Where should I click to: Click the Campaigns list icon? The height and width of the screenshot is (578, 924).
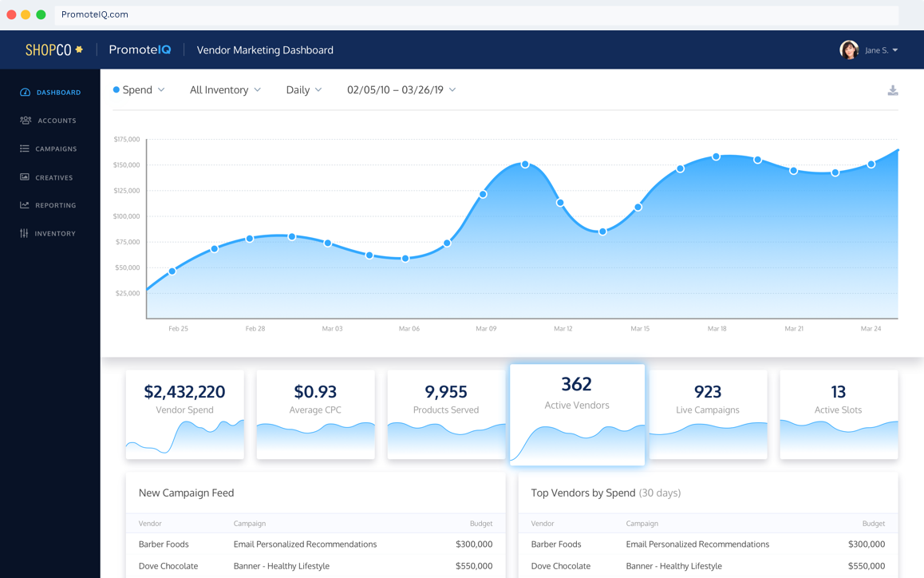tap(25, 148)
